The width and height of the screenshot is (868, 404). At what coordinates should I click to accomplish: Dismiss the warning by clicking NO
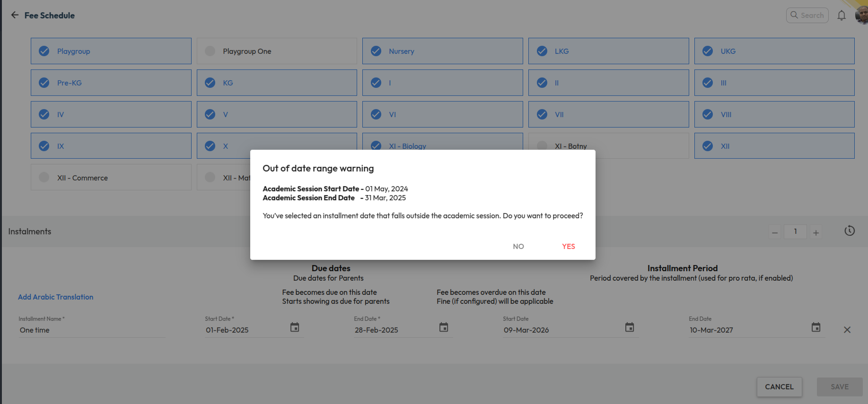point(518,246)
